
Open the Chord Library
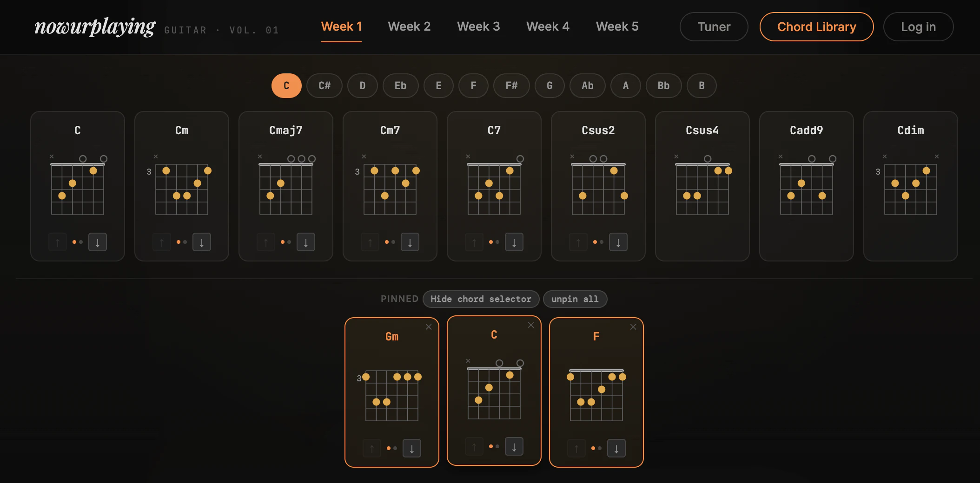click(x=816, y=26)
